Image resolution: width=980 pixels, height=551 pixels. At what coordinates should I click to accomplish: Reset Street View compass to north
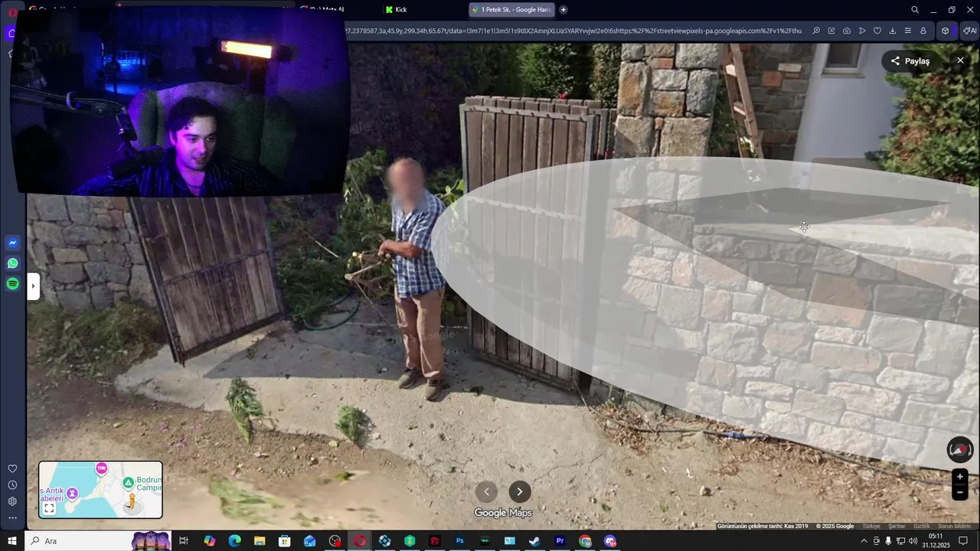tap(959, 449)
